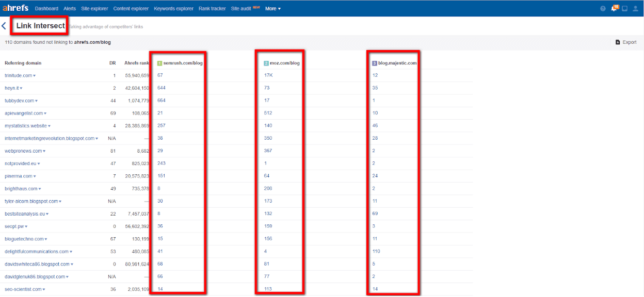Expand the trinitude.com dropdown arrow
Viewport: 644px width, 297px height.
[x=34, y=76]
